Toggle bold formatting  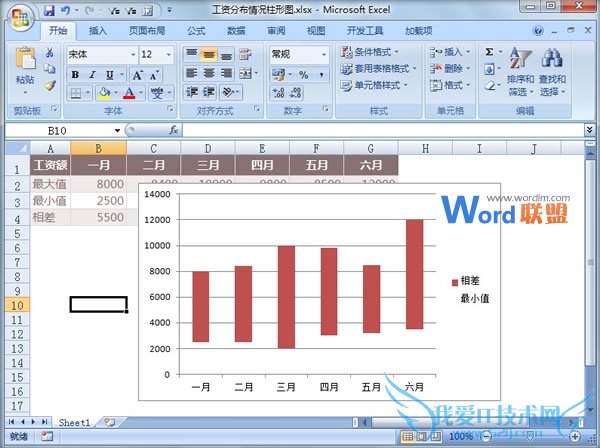[75, 75]
